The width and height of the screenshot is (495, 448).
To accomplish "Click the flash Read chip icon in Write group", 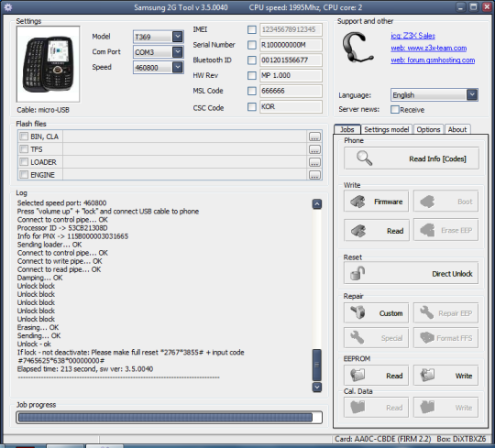I will 358,231.
